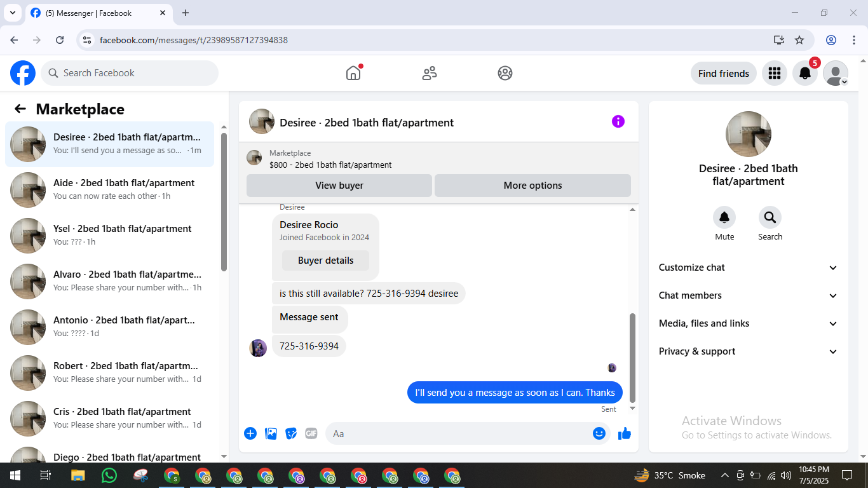
Task: Open the Windows notification center icon
Action: coord(846,475)
